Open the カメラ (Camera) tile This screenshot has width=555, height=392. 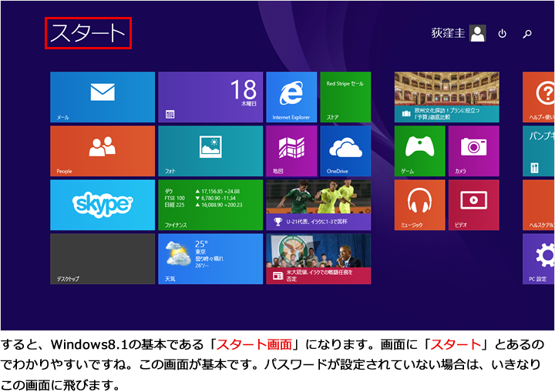pos(473,151)
